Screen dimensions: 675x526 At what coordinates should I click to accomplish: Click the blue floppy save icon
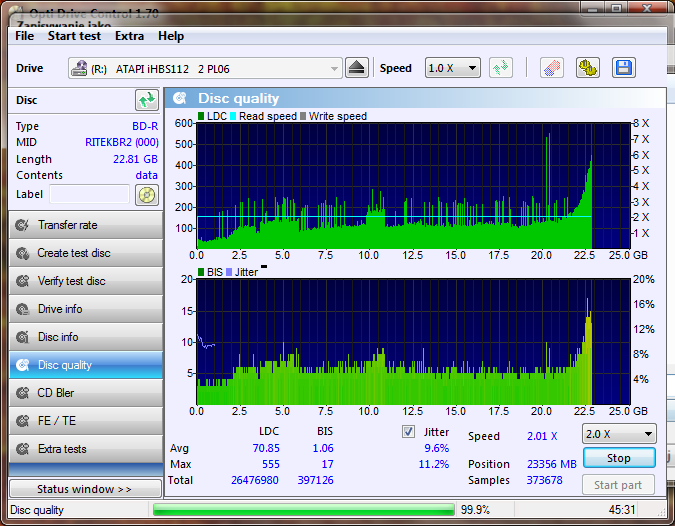pyautogui.click(x=624, y=68)
